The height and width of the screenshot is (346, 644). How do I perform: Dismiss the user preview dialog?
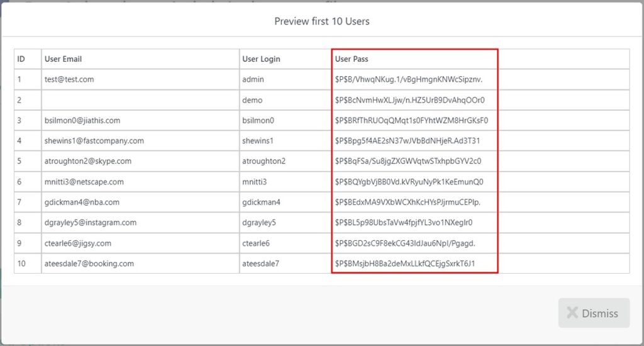594,313
